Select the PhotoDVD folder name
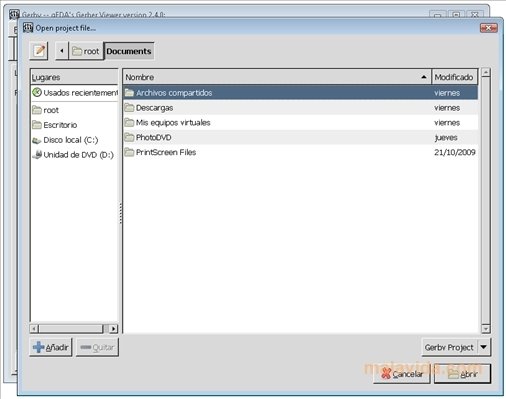The height and width of the screenshot is (399, 506). [153, 137]
